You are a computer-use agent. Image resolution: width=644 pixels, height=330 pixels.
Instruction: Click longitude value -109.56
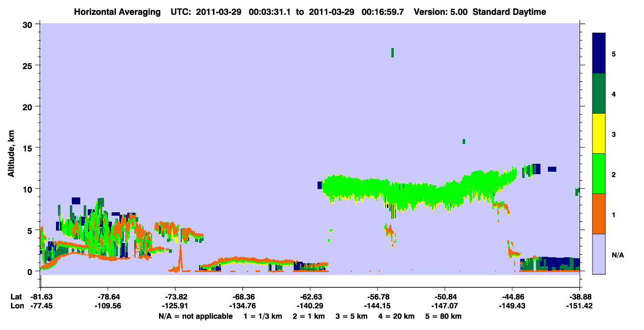[x=107, y=305]
